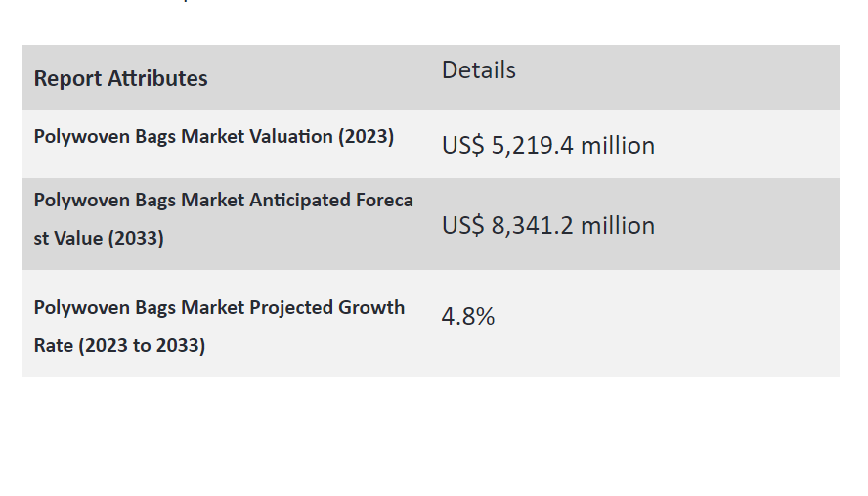Select the US$ 5,219.4 million value
The image size is (868, 496).
tap(548, 146)
